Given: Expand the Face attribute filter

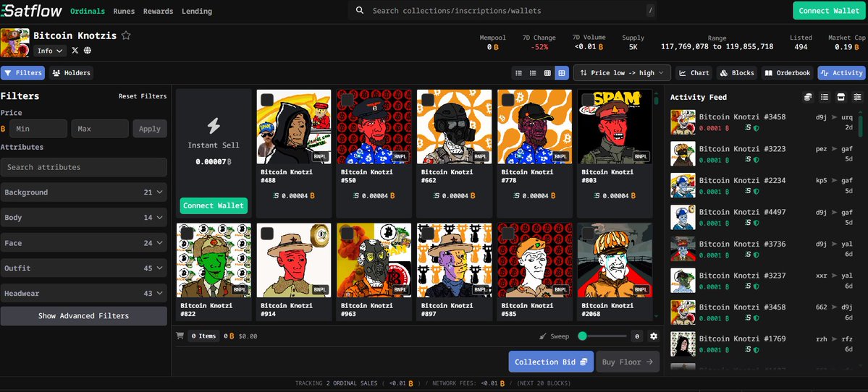Looking at the screenshot, I should point(83,243).
